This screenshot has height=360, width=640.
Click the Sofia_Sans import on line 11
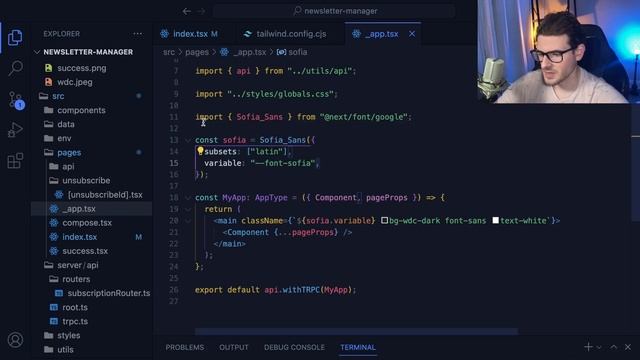click(x=260, y=117)
